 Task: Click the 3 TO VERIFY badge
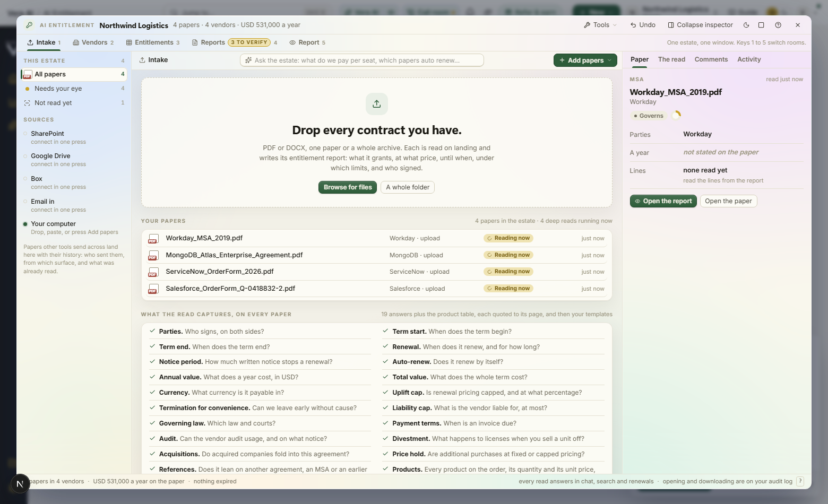[249, 42]
